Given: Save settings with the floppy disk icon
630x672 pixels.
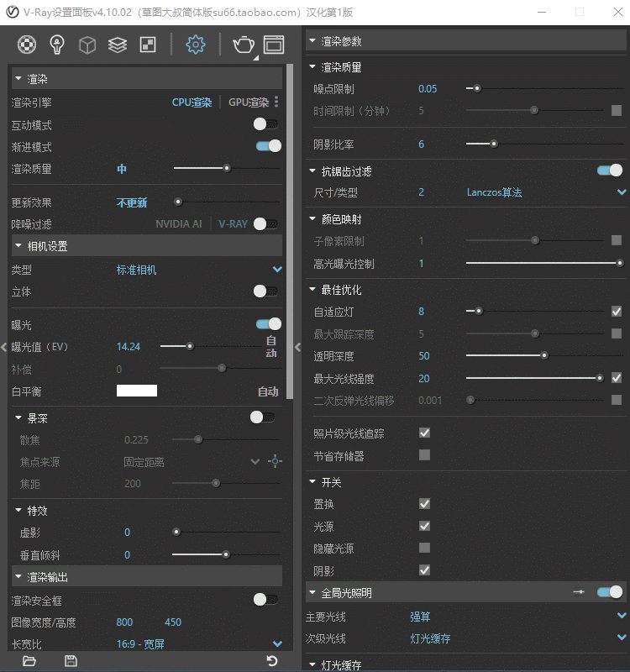Looking at the screenshot, I should pos(71,661).
